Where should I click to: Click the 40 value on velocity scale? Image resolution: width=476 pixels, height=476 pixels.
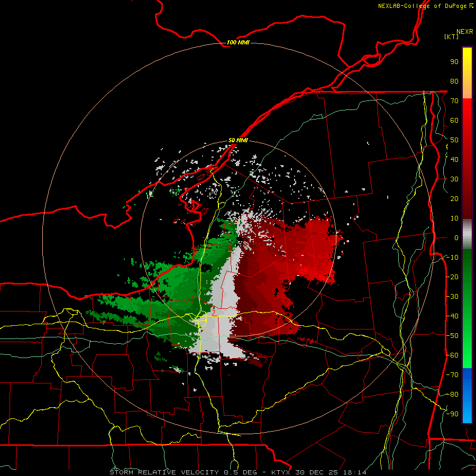(x=454, y=159)
